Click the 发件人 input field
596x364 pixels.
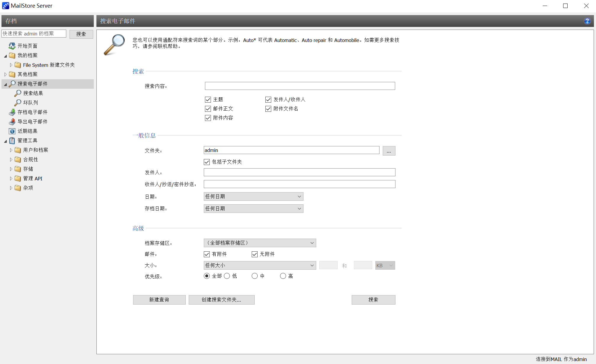coord(299,172)
